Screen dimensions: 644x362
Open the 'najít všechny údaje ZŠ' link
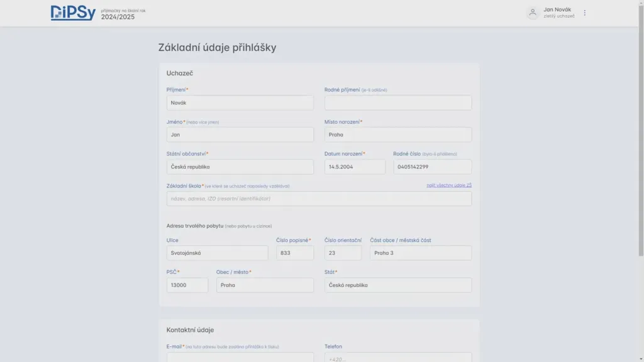click(449, 185)
